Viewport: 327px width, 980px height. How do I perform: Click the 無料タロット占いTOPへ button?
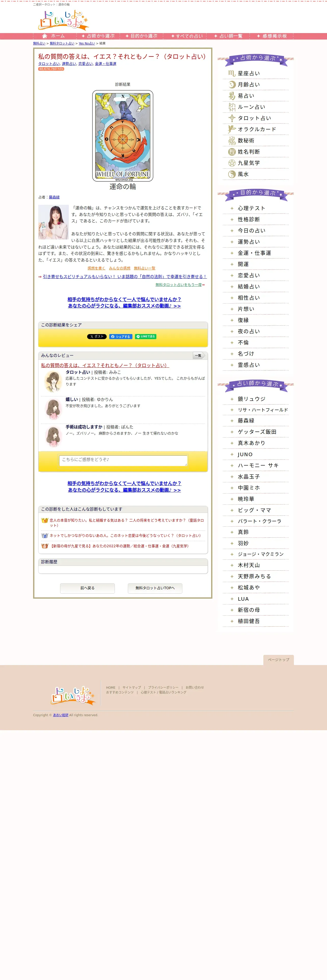click(x=155, y=588)
